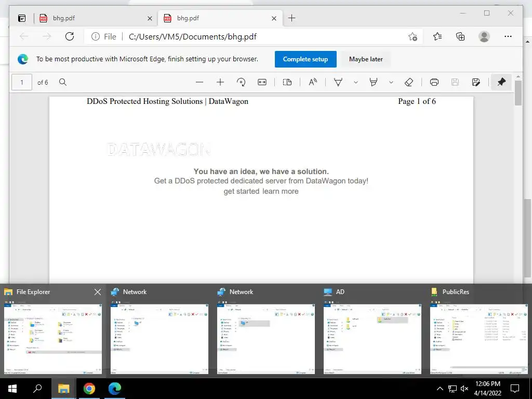The image size is (532, 399).
Task: Open the AD window thumbnail
Action: tap(373, 339)
